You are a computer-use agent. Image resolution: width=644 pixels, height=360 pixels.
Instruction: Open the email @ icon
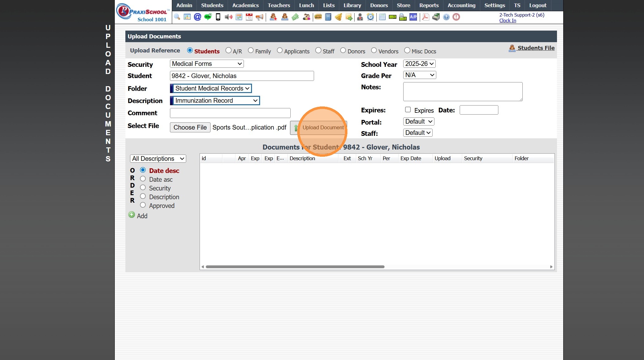pos(197,17)
